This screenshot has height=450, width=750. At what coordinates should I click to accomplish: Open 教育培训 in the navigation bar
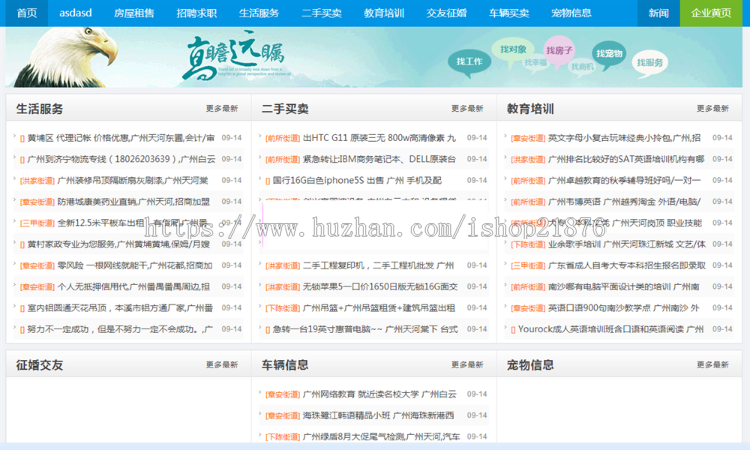[x=384, y=13]
